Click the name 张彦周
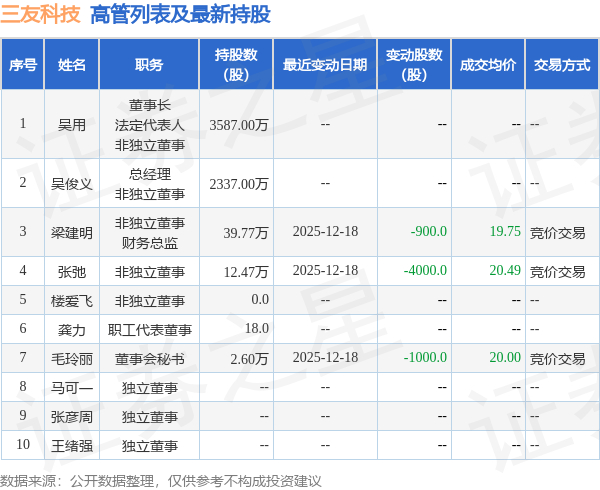This screenshot has height=490, width=600. point(72,417)
